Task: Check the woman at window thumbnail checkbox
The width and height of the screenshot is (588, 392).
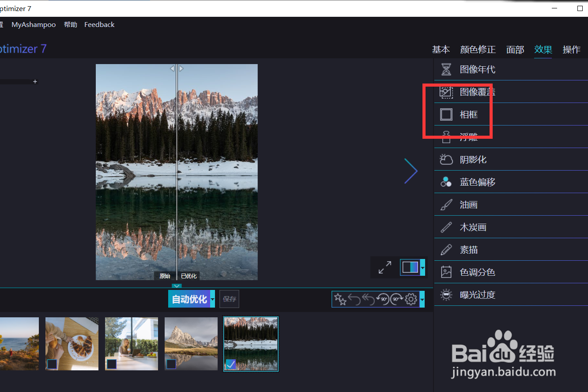Action: point(112,364)
